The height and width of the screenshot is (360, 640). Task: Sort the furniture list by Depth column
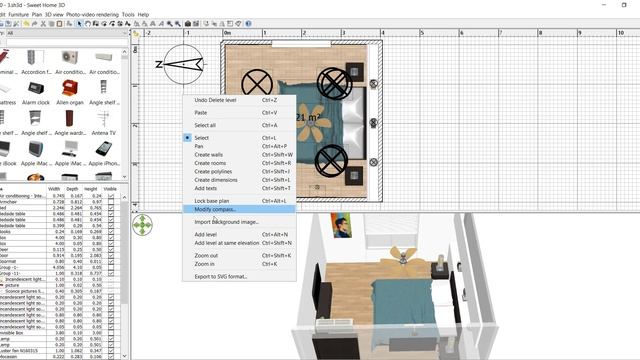click(x=72, y=189)
